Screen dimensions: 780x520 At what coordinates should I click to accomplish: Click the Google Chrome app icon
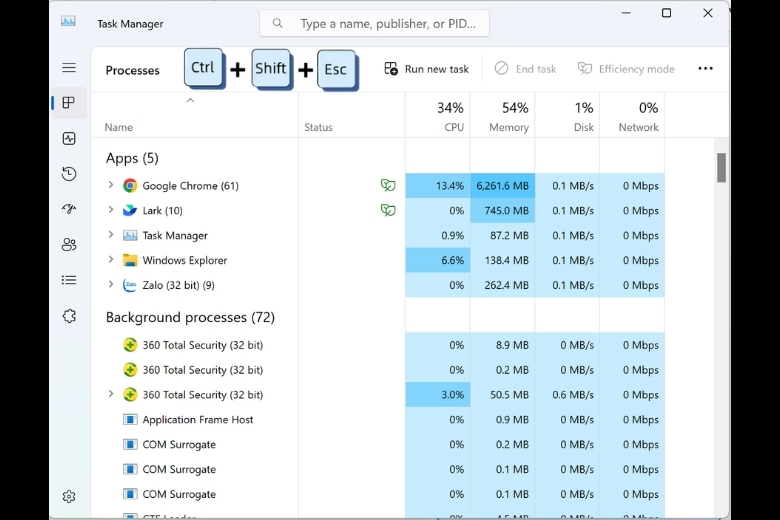130,186
